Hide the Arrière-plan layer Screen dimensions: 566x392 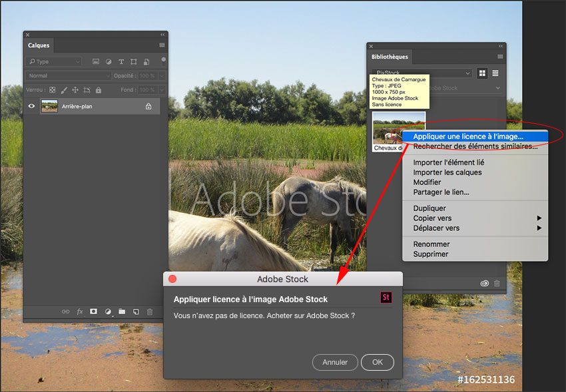(x=31, y=106)
